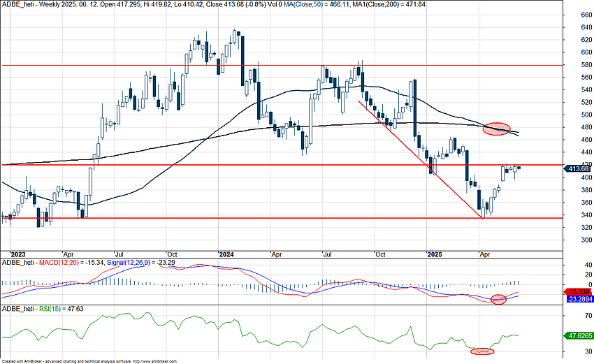Click the 413.68 current price tag
594x364 pixels.
579,168
